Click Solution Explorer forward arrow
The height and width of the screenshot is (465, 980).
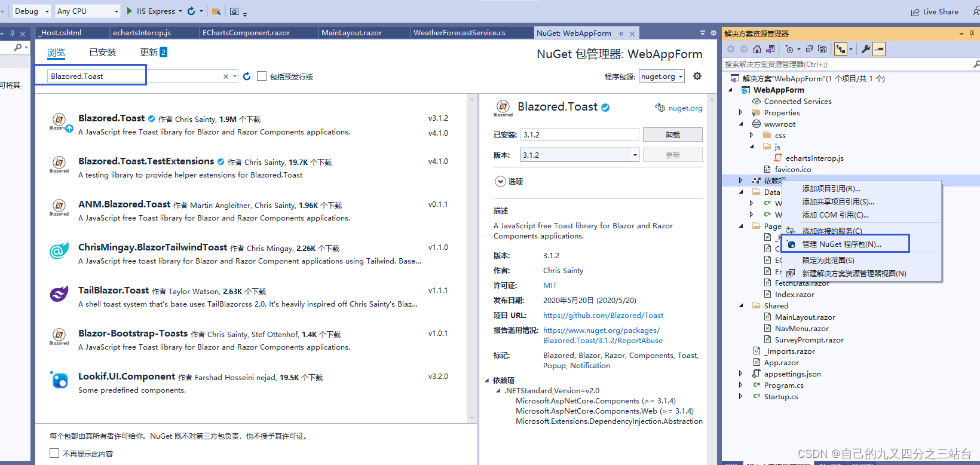(x=744, y=49)
